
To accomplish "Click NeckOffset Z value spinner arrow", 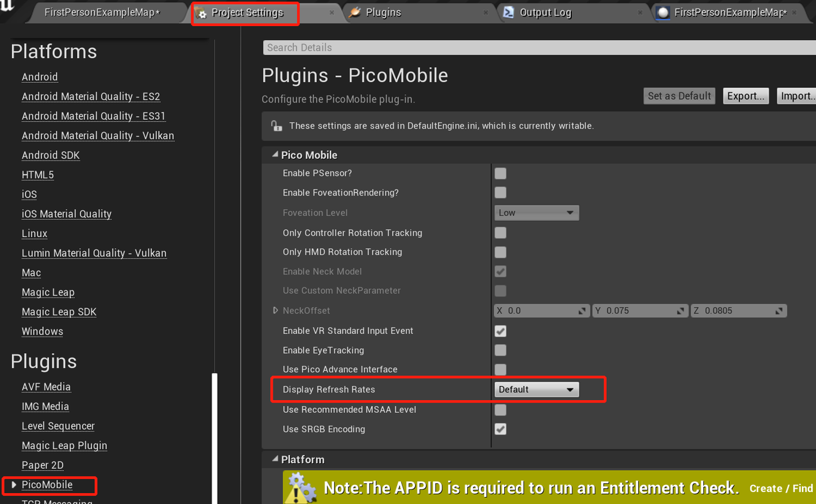I will tap(779, 311).
